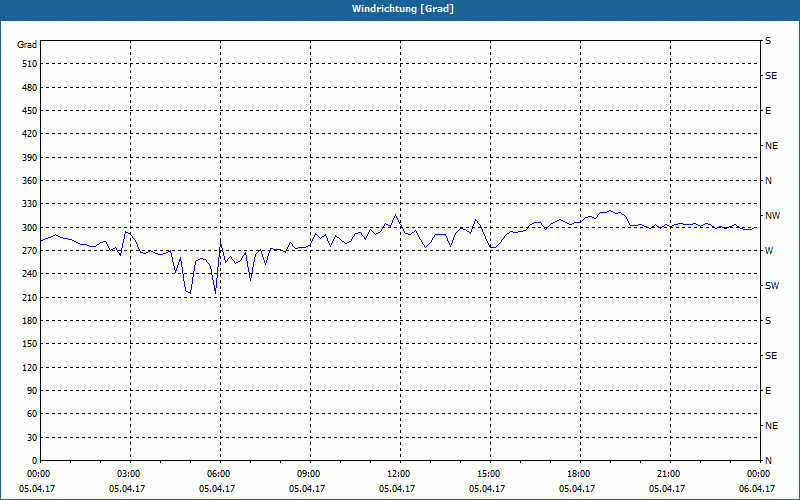Click the 450 value on the left axis

[x=30, y=111]
